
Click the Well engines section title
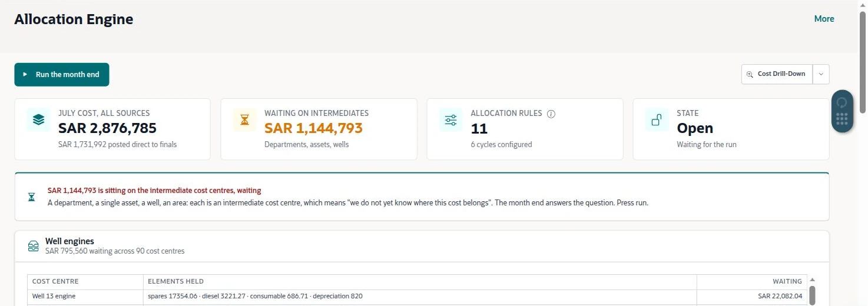(69, 241)
